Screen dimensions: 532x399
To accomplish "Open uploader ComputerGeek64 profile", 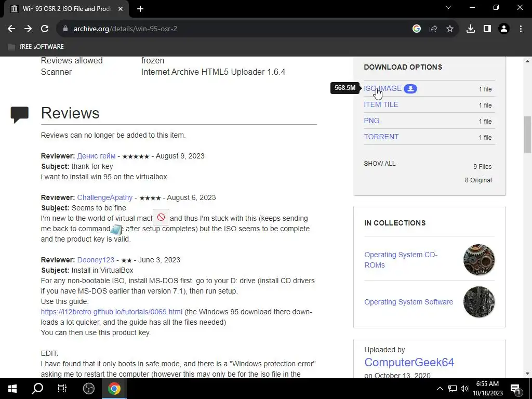I will click(409, 362).
